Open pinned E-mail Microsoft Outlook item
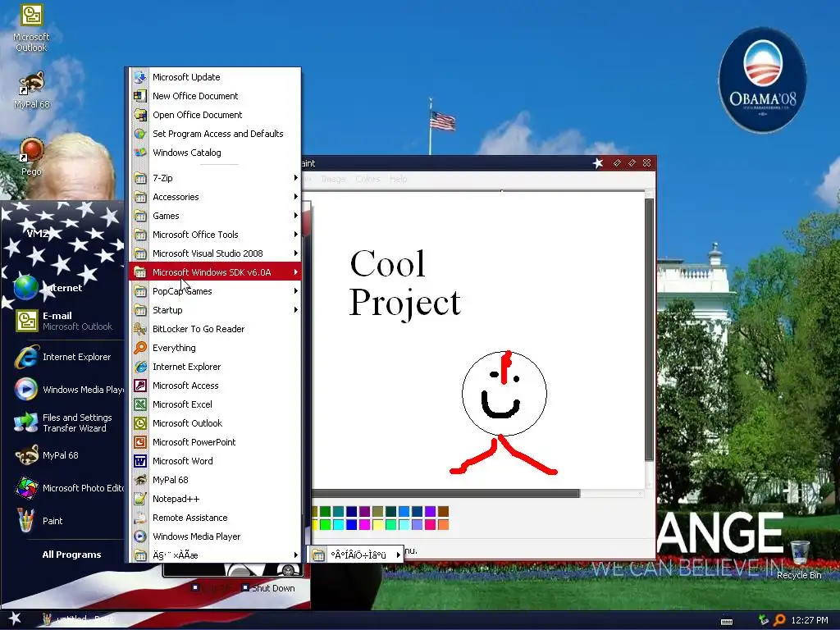The width and height of the screenshot is (840, 630). tap(63, 321)
